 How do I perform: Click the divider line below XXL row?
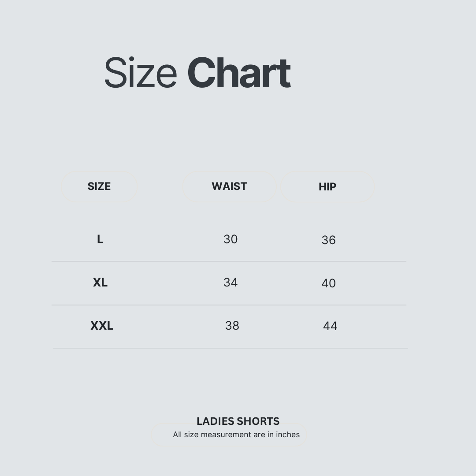(231, 348)
